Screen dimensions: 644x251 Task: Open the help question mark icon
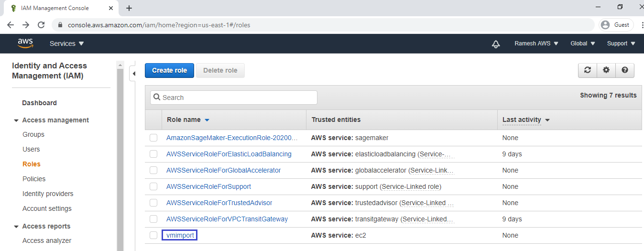tap(625, 70)
